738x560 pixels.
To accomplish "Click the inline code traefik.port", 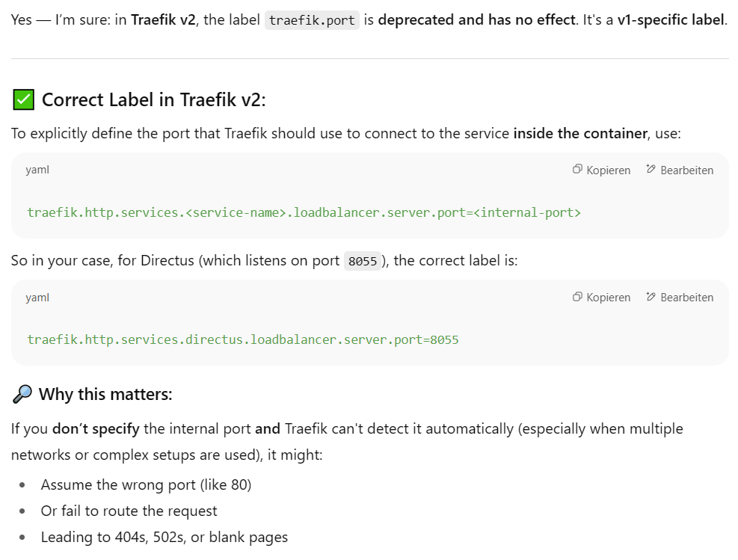I will click(312, 20).
